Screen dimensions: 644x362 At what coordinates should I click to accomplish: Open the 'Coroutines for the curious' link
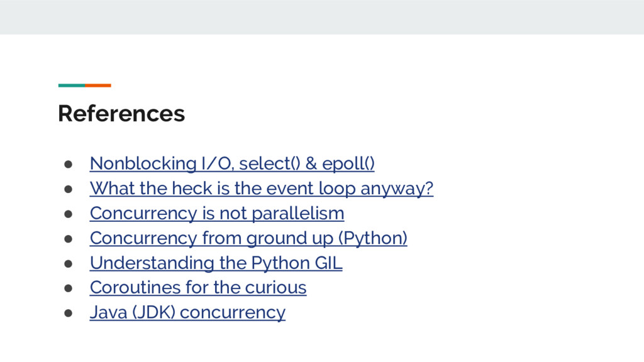[197, 287]
